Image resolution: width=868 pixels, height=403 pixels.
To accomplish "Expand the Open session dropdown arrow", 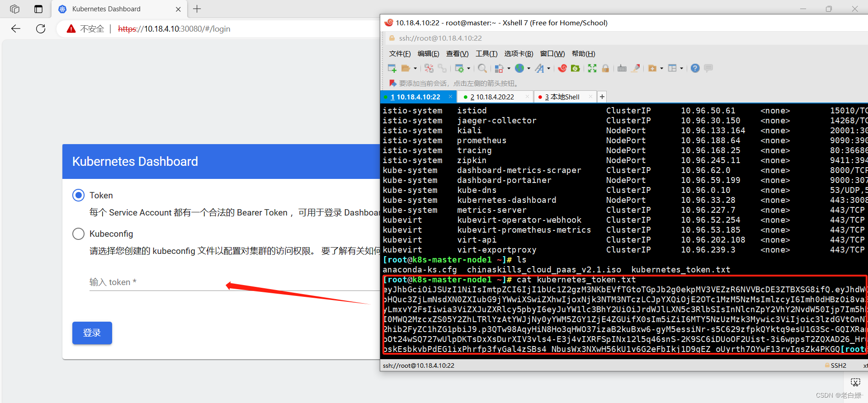I will click(415, 68).
